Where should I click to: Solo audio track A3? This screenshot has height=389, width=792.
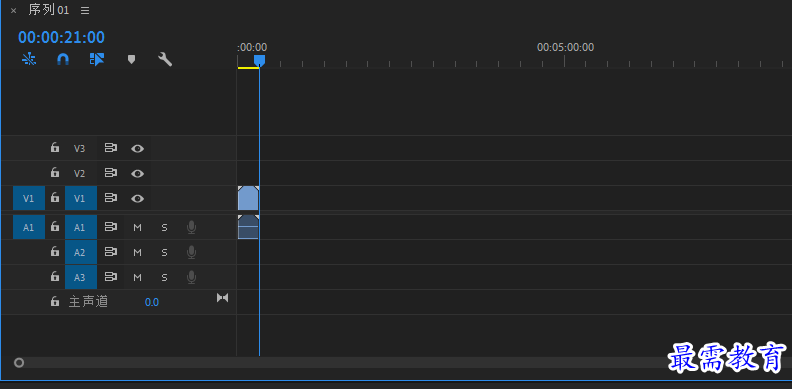tap(164, 277)
